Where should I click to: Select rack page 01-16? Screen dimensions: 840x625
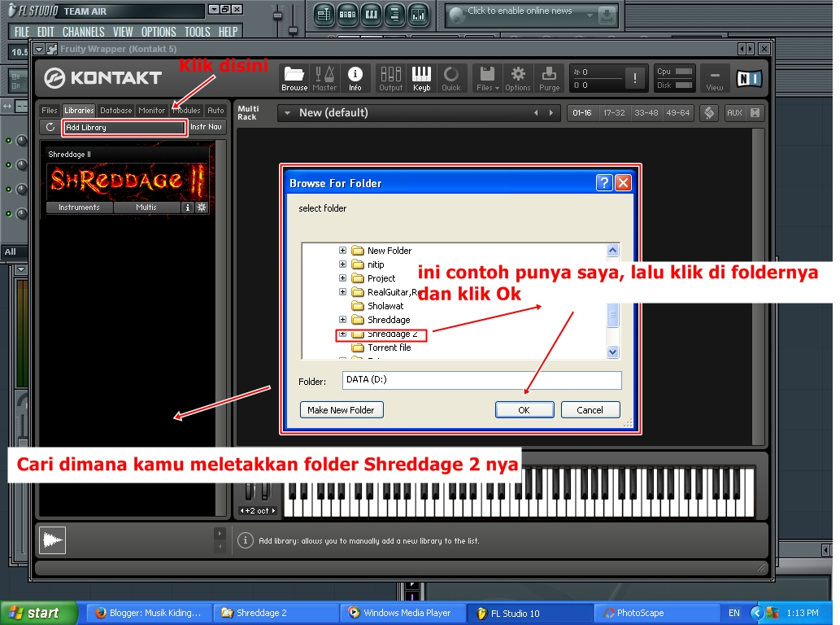[582, 113]
